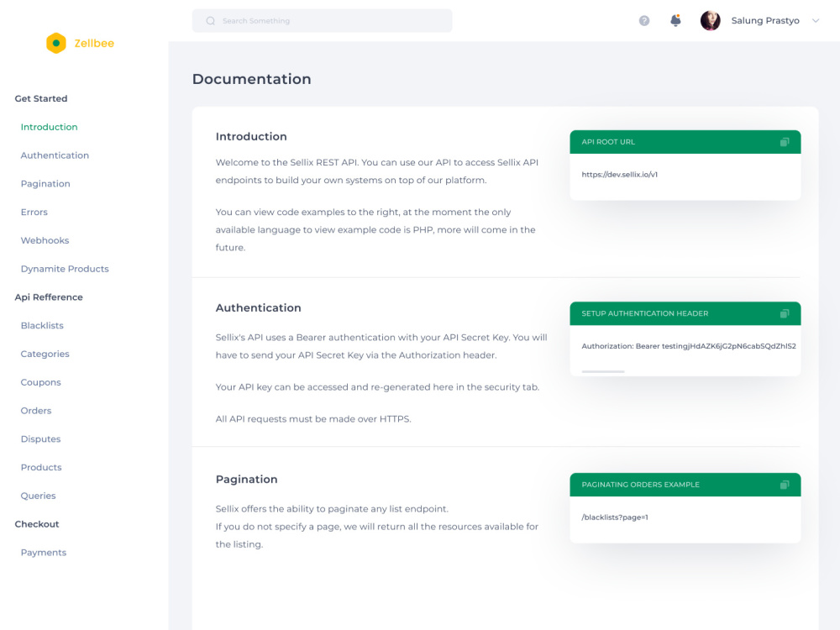Open the Introduction sidebar item

point(50,127)
